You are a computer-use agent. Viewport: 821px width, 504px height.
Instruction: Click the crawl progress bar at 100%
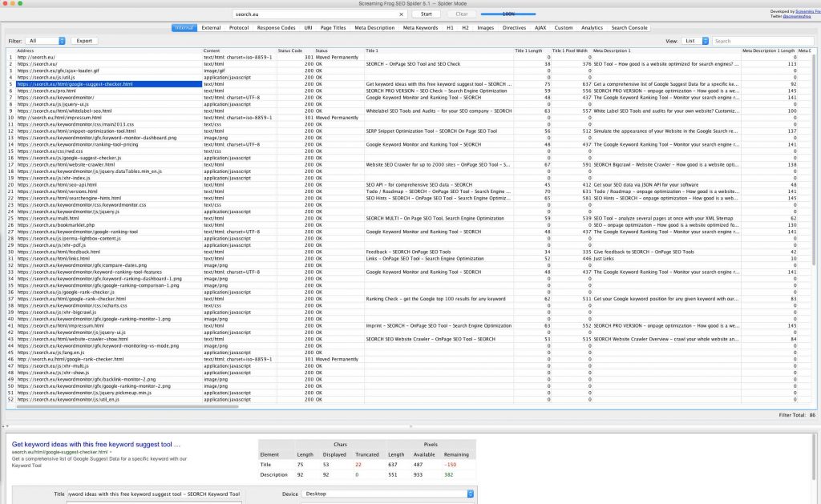pyautogui.click(x=508, y=14)
